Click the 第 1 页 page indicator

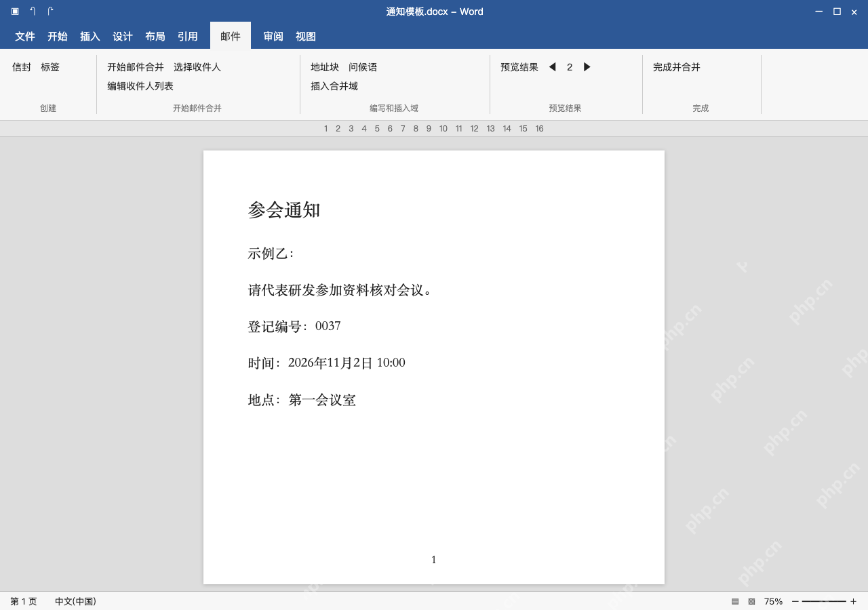24,601
